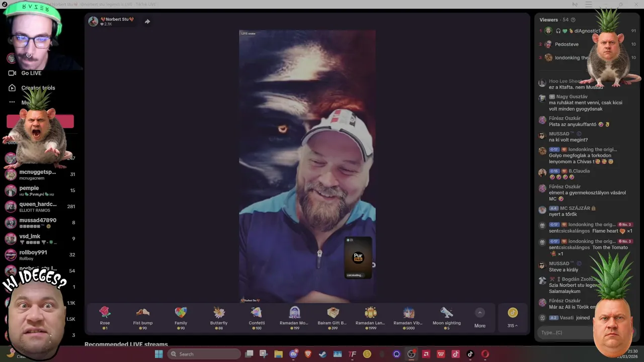Open Norbert Stu's profile avatar

coord(93,21)
